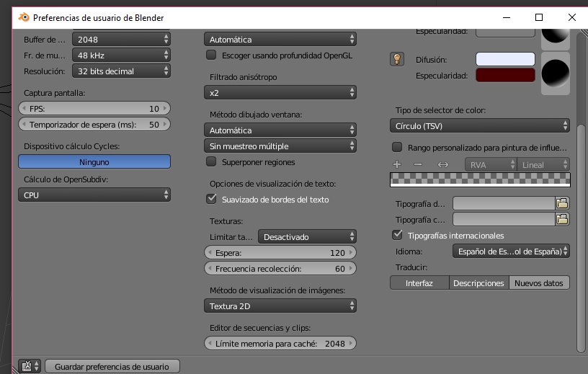Open file browser for Tipografía c… field
Image resolution: width=588 pixels, height=374 pixels.
pyautogui.click(x=562, y=219)
